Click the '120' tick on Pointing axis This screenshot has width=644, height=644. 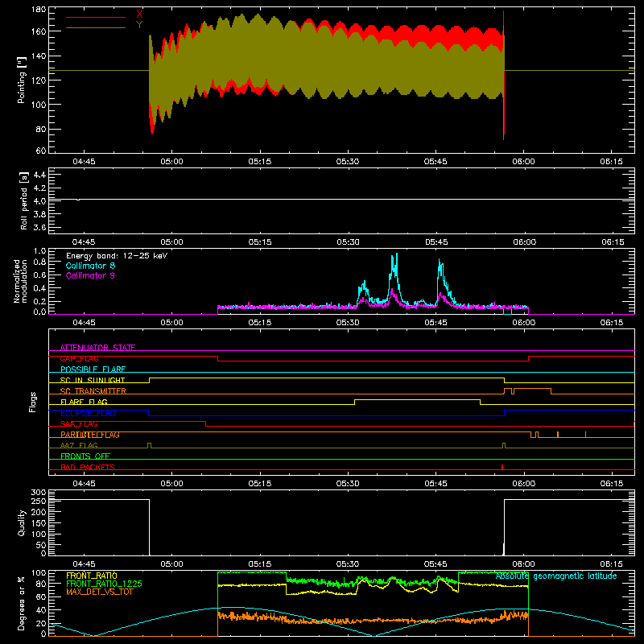click(x=39, y=80)
